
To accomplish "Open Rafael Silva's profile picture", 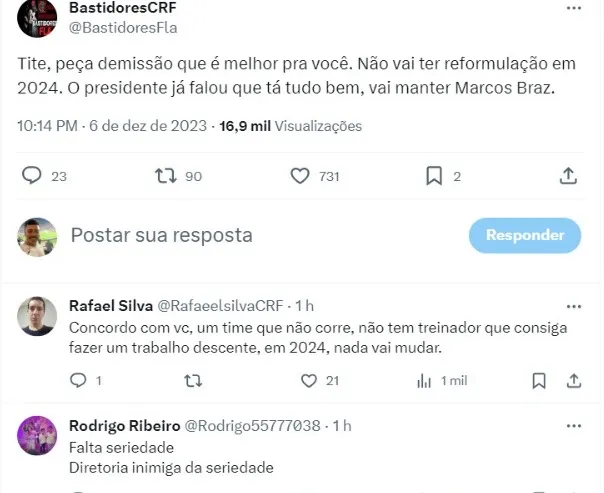I will 38,315.
